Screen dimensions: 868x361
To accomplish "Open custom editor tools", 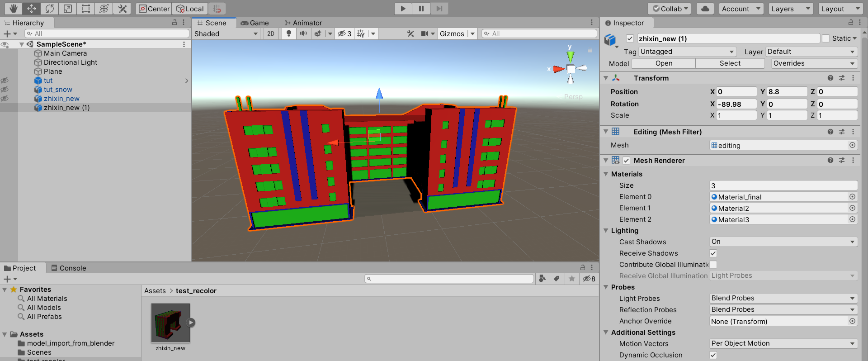I will 122,9.
